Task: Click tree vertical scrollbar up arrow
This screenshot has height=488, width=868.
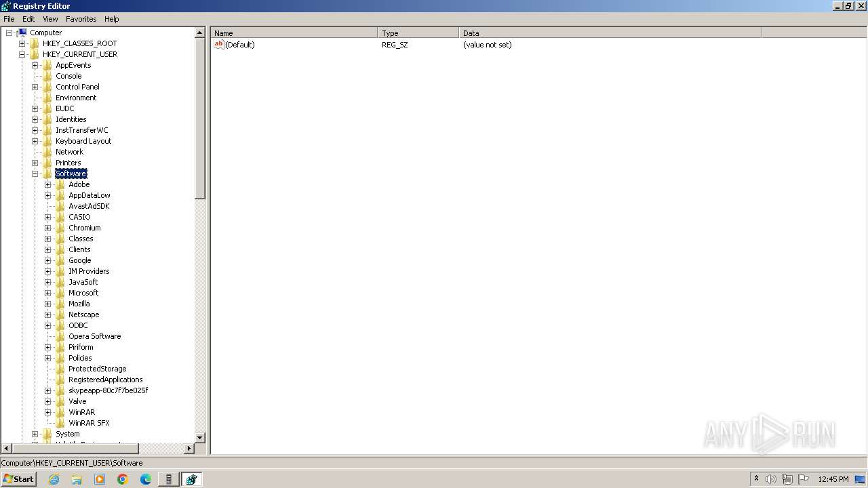Action: [x=200, y=33]
